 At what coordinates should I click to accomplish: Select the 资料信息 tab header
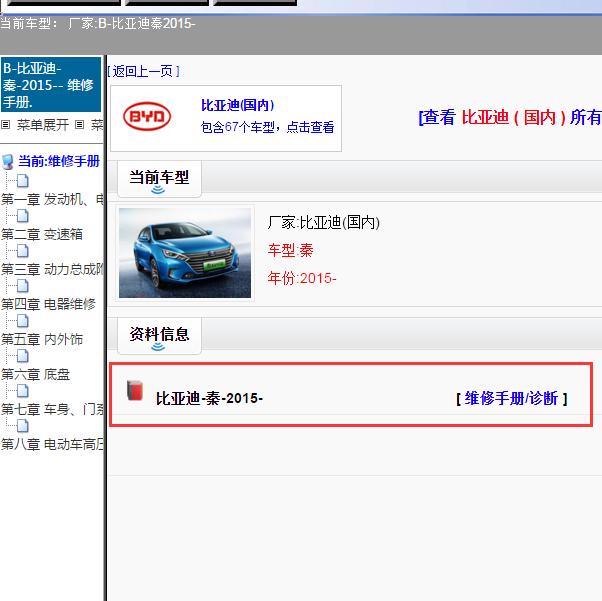[x=159, y=336]
